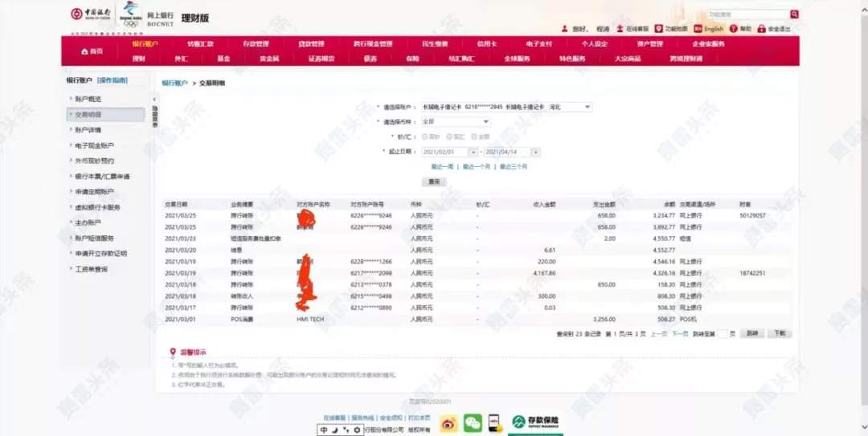
Task: Open the 银行账户 top menu
Action: coord(145,43)
